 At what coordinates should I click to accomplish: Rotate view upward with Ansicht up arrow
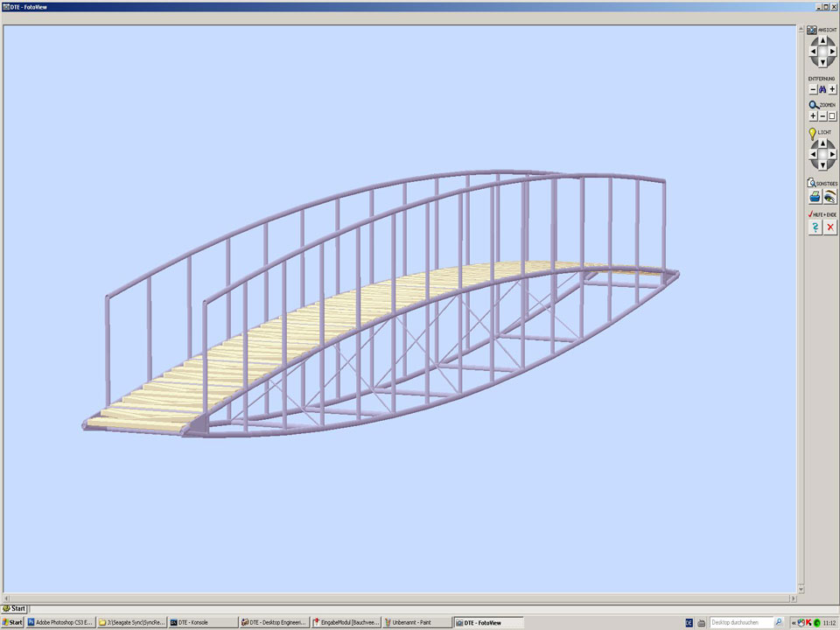[x=822, y=41]
